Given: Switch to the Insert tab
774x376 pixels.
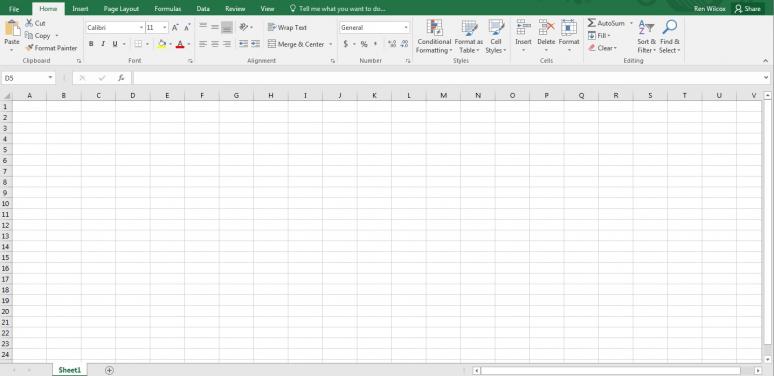Looking at the screenshot, I should [x=80, y=9].
